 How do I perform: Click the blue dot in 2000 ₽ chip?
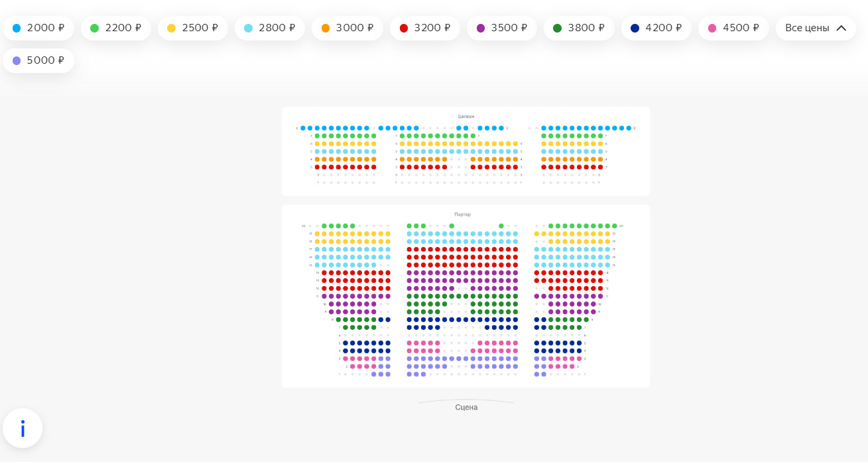tap(17, 28)
